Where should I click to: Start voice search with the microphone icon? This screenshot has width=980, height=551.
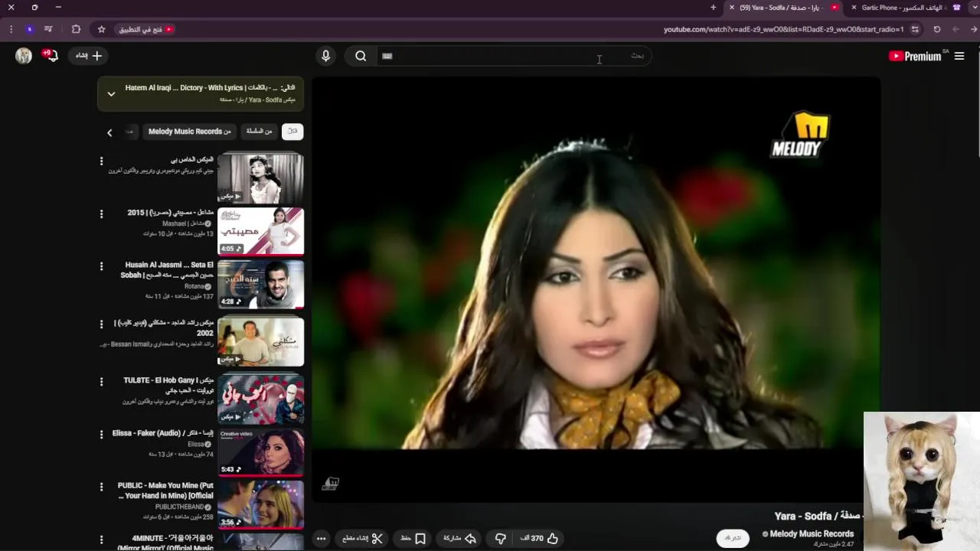click(326, 56)
